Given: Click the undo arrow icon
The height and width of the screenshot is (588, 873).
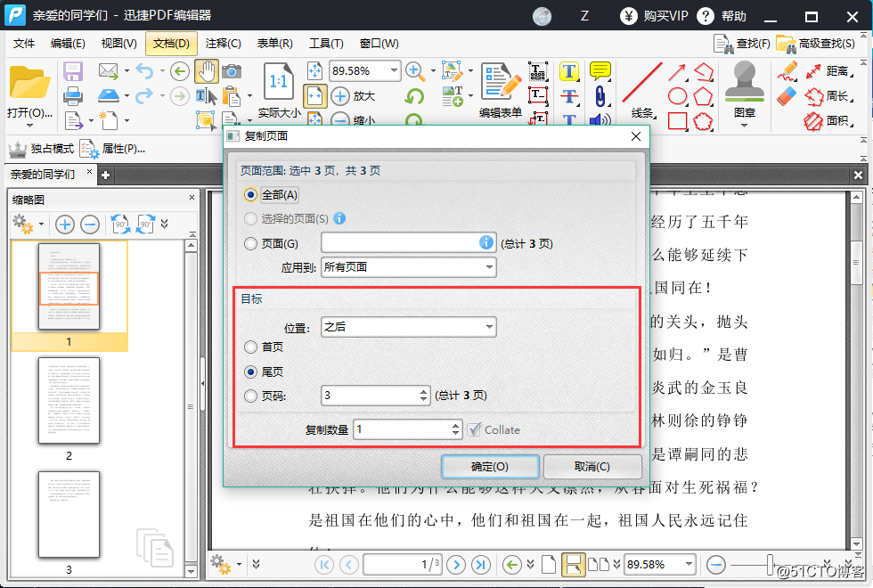Looking at the screenshot, I should [144, 71].
